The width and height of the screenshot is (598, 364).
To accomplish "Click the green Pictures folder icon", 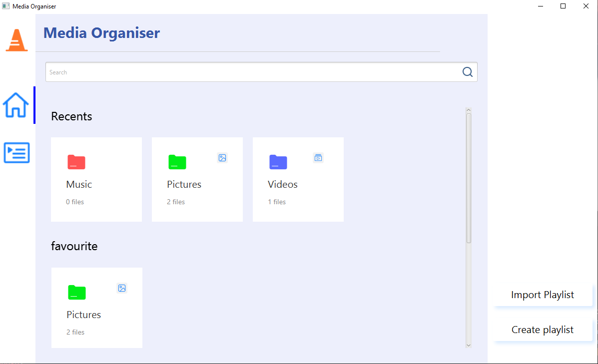I will point(177,162).
